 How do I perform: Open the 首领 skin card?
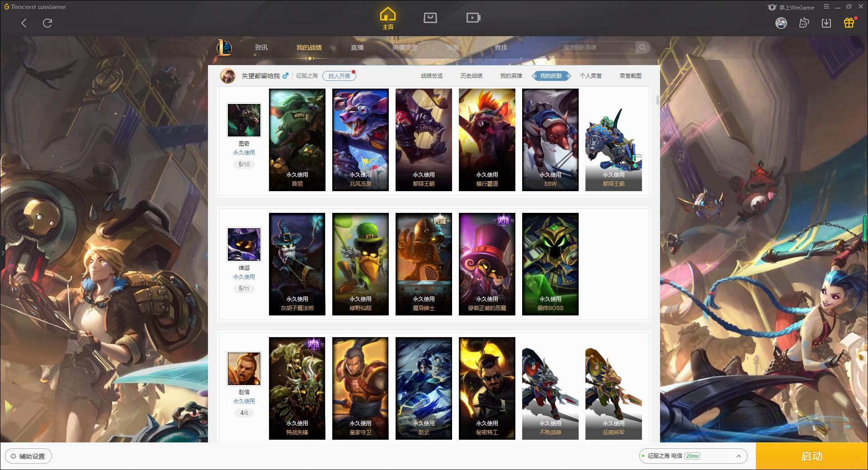[x=297, y=140]
